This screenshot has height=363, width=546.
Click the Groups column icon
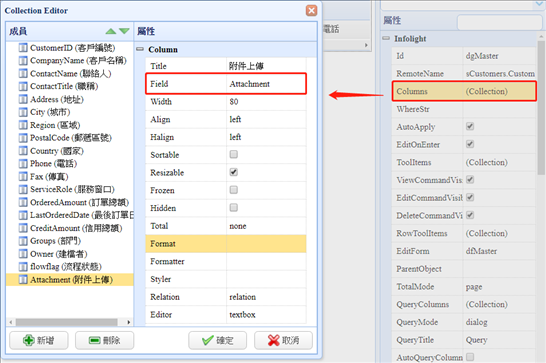23,241
